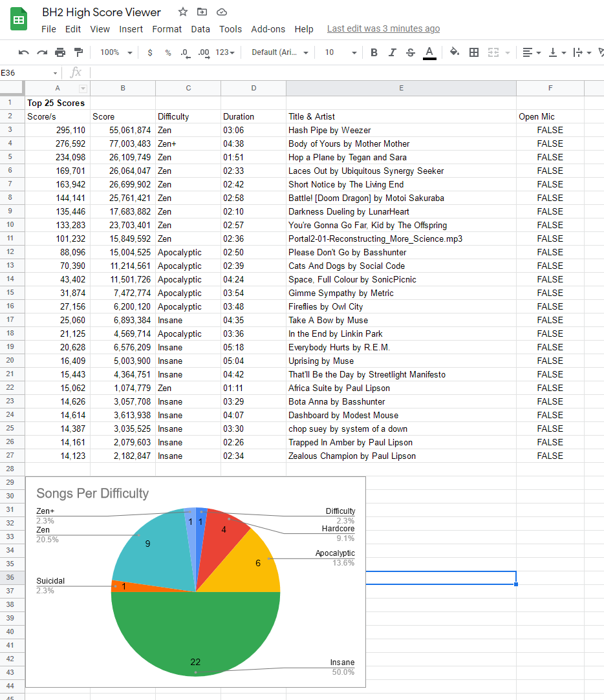The height and width of the screenshot is (700, 604).
Task: Open horizontal align dropdown
Action: pyautogui.click(x=532, y=52)
